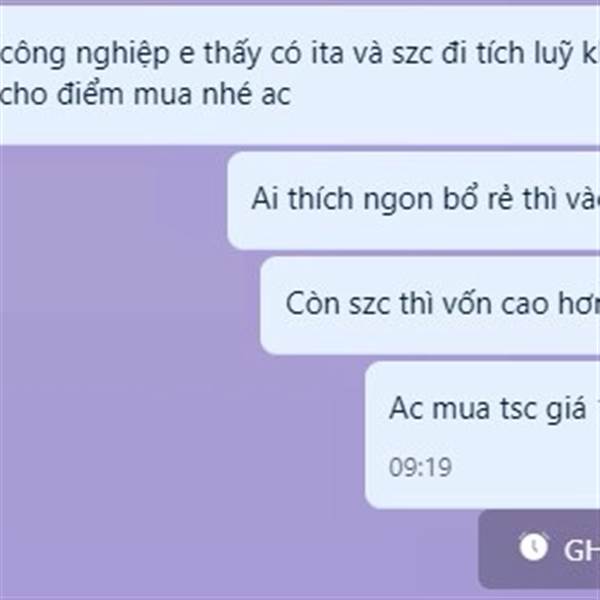The height and width of the screenshot is (600, 600).
Task: Select the message 'Còn szc thì vốn cao'
Action: pos(430,305)
